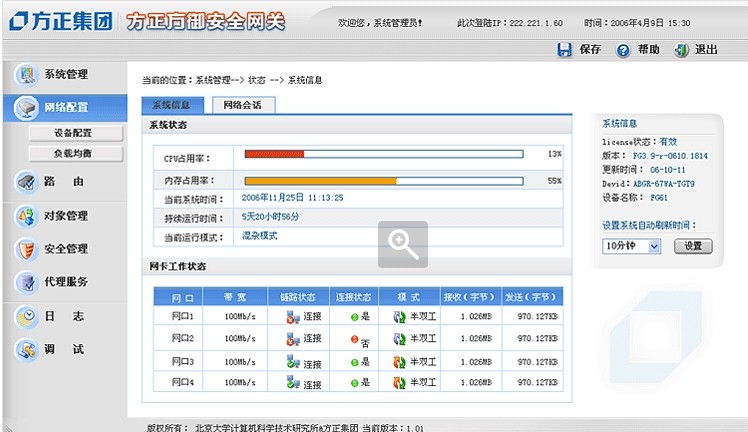Click the 2006年11月25日 system time value
Image resolution: width=748 pixels, height=432 pixels.
[292, 198]
